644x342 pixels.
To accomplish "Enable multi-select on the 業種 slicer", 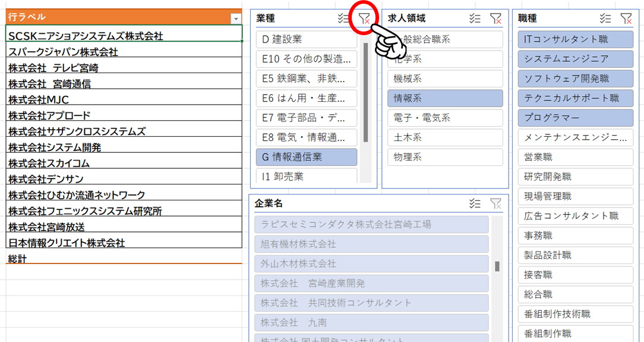I will (x=343, y=19).
